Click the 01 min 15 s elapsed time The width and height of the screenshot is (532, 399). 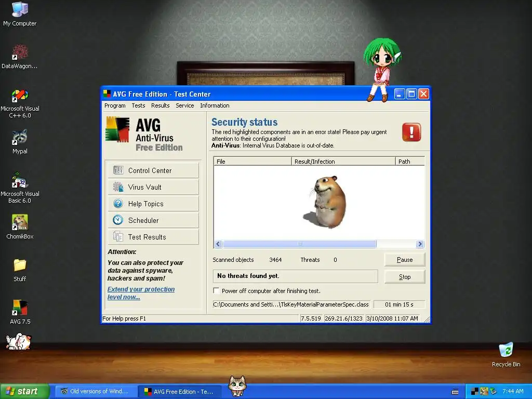pyautogui.click(x=399, y=304)
